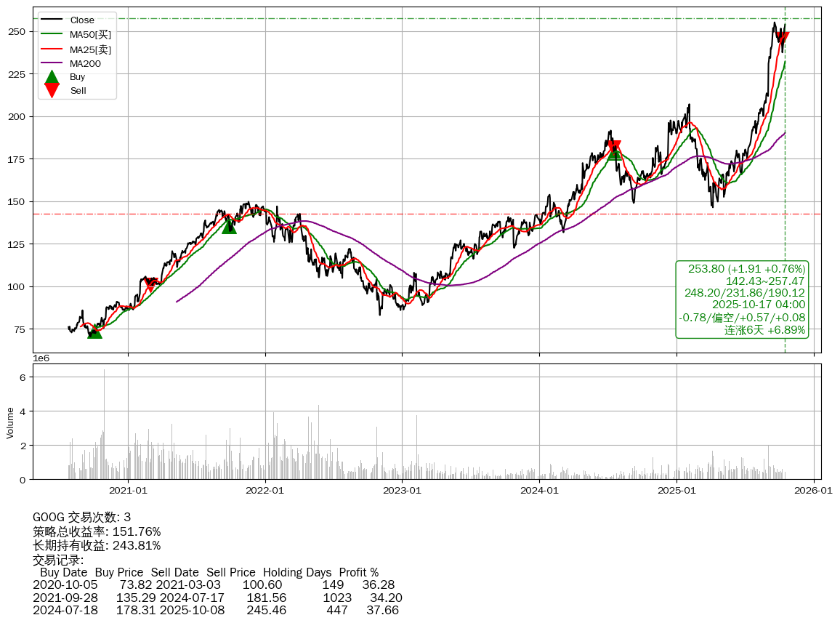This screenshot has width=840, height=623.
Task: Click the overlapping 2024-07 buy/sell markers
Action: (x=614, y=149)
